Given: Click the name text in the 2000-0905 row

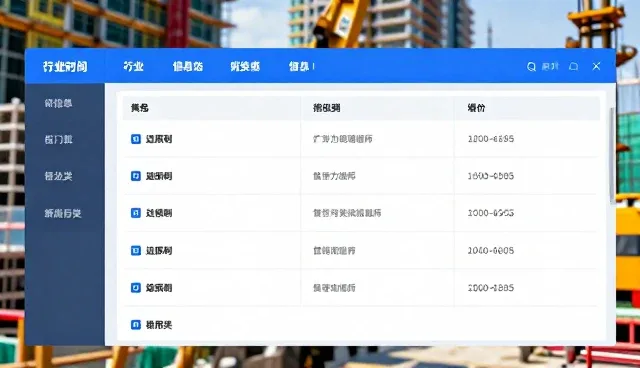Looking at the screenshot, I should coord(159,213).
